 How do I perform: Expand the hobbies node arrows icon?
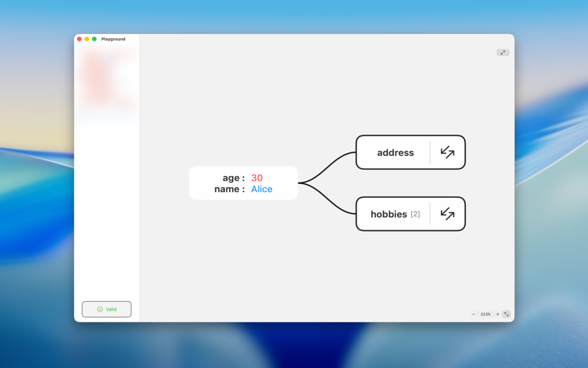(x=447, y=214)
